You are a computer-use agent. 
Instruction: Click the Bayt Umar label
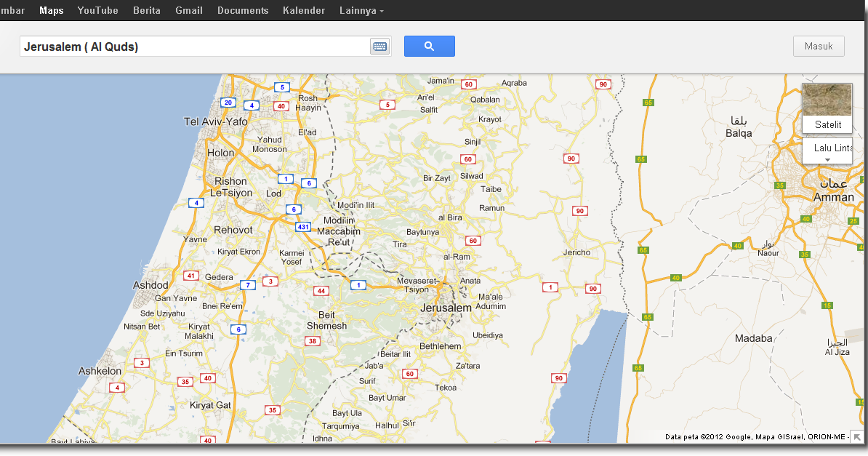[387, 398]
